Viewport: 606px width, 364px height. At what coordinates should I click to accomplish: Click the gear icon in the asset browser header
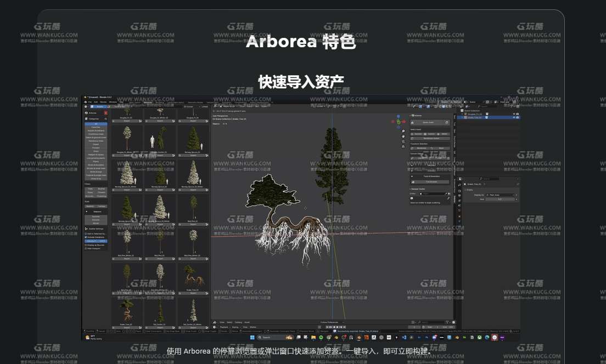tap(453, 322)
